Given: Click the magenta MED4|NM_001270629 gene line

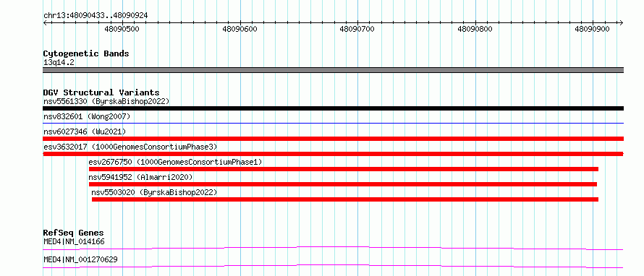Looking at the screenshot, I should (333, 266).
